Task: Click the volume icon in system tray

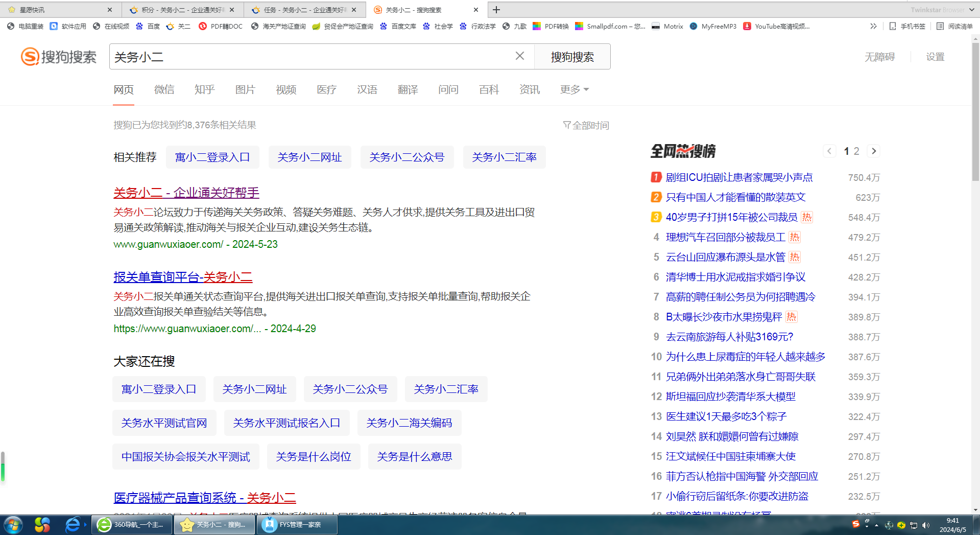Action: (x=926, y=525)
